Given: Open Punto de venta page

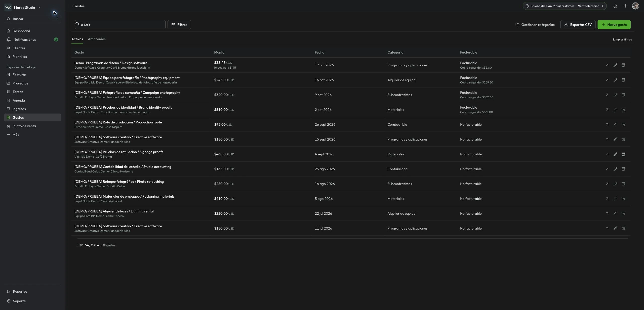Looking at the screenshot, I should coord(32,126).
